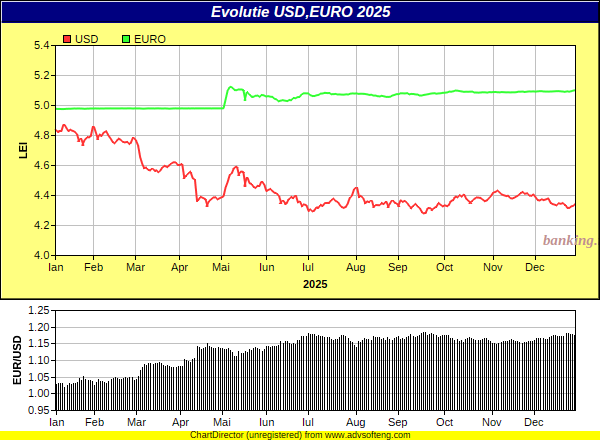Click the 4.6 value on LEI axis
The image size is (600, 440).
(x=42, y=165)
